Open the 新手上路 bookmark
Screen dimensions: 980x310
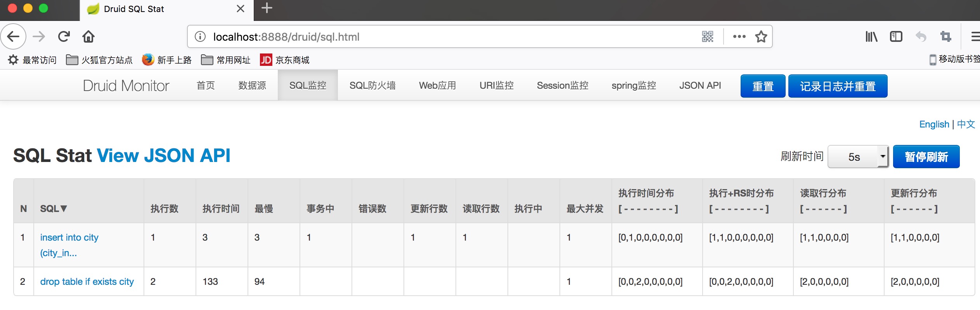point(167,60)
